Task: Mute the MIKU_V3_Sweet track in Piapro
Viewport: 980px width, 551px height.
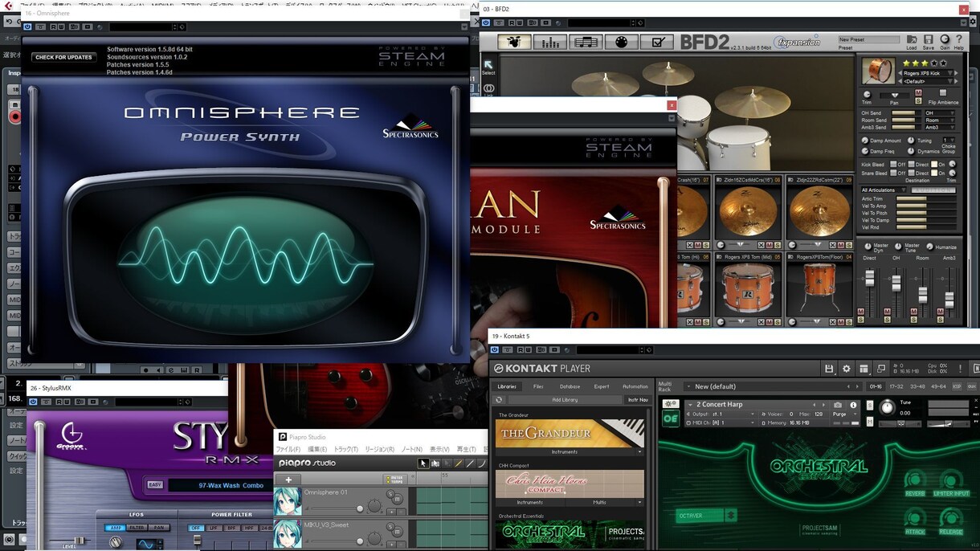Action: click(397, 531)
